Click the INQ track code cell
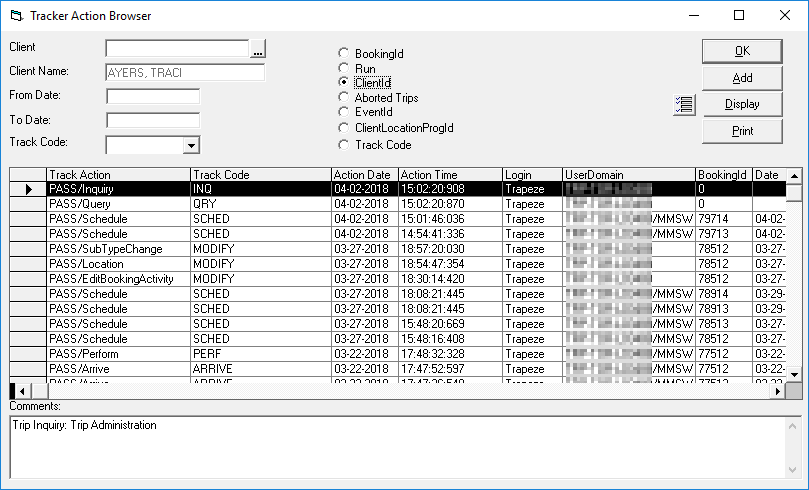809x490 pixels. coord(261,189)
